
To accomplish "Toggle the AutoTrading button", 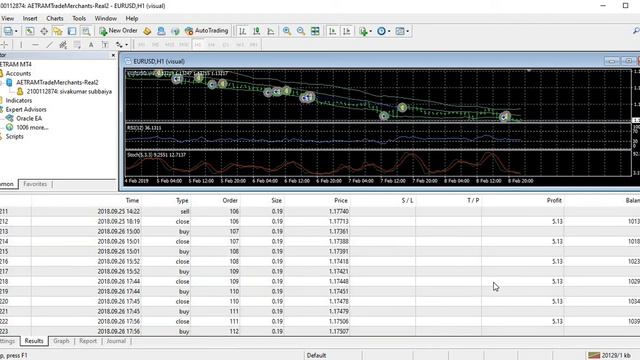I will 207,31.
